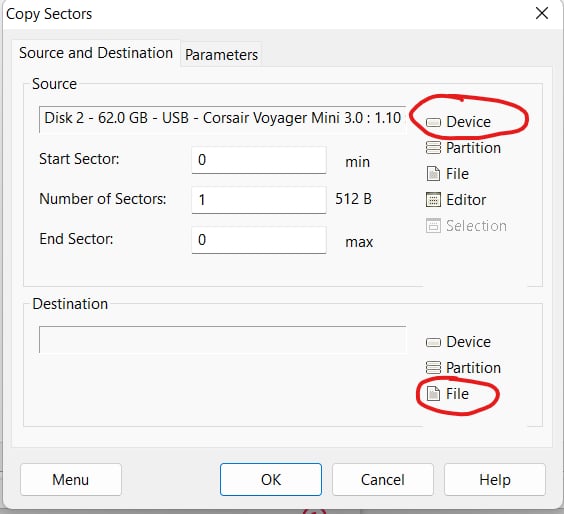Click the Start Sector input field
The image size is (564, 514).
259,160
